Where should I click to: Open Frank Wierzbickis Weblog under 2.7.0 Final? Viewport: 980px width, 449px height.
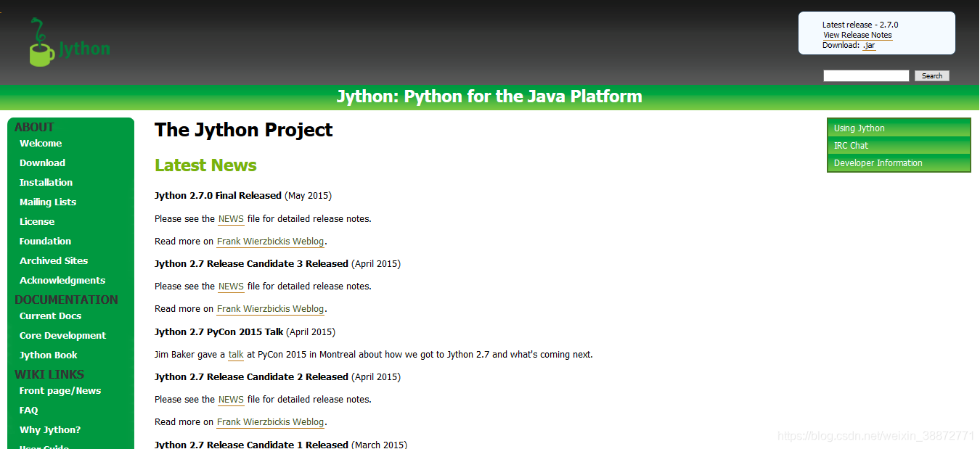270,242
